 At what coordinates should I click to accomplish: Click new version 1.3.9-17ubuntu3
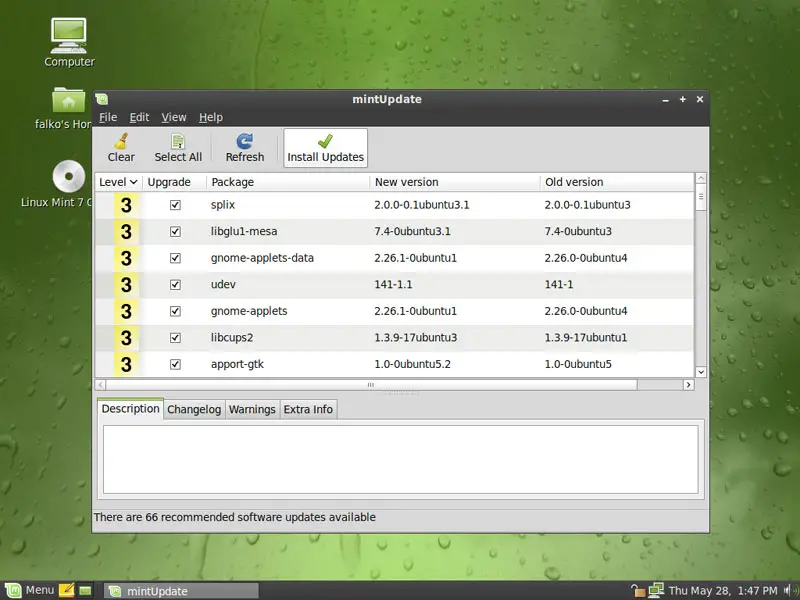415,338
